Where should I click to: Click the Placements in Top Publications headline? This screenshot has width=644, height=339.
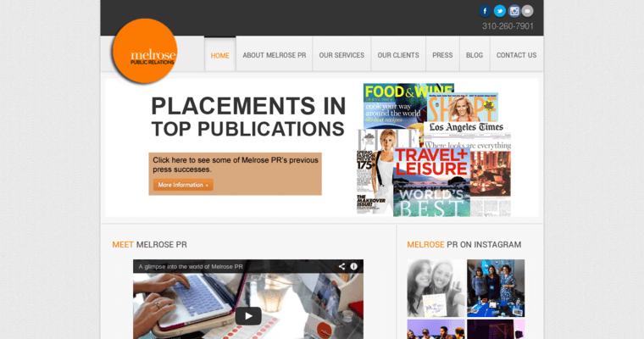point(248,117)
